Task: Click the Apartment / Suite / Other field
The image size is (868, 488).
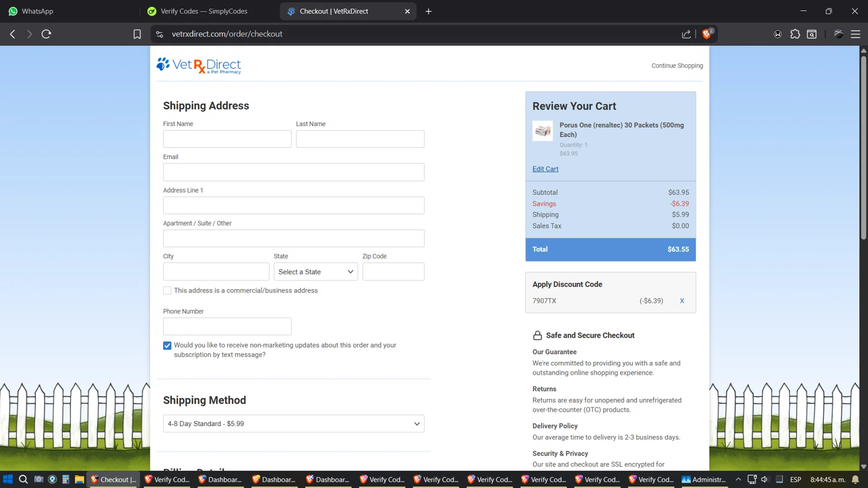Action: pyautogui.click(x=294, y=238)
